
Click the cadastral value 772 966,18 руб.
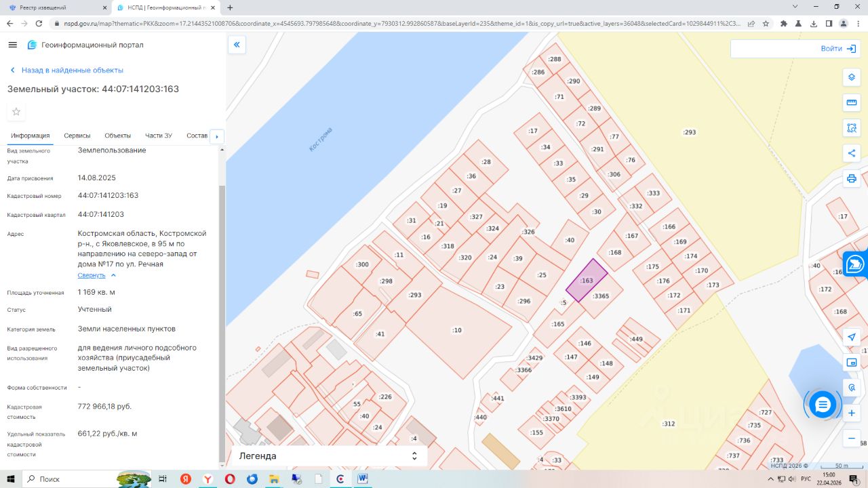coord(104,406)
